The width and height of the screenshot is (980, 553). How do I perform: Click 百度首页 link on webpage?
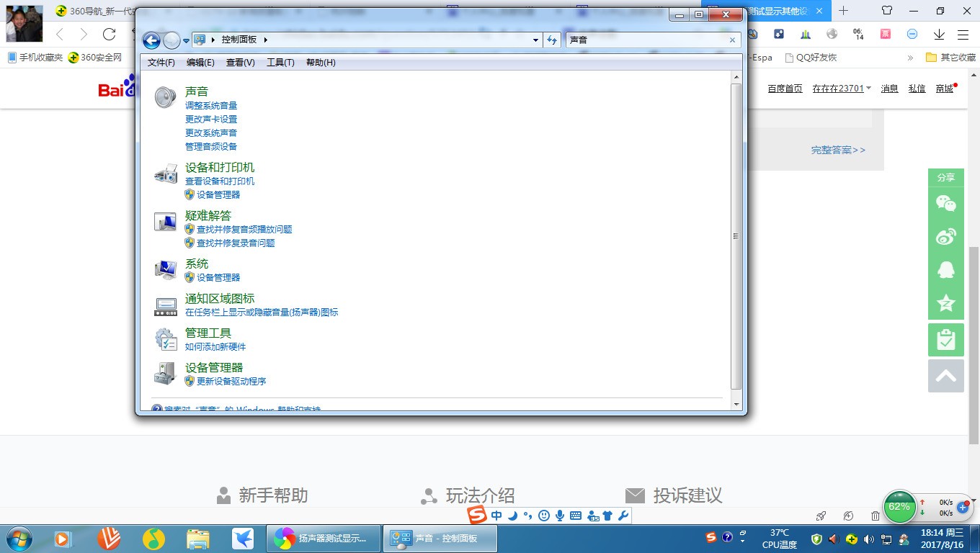coord(785,89)
